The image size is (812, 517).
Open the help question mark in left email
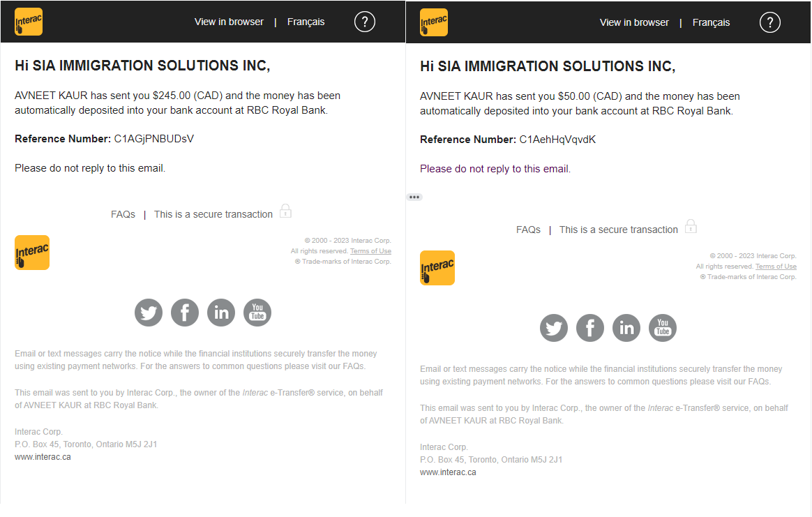pyautogui.click(x=365, y=22)
